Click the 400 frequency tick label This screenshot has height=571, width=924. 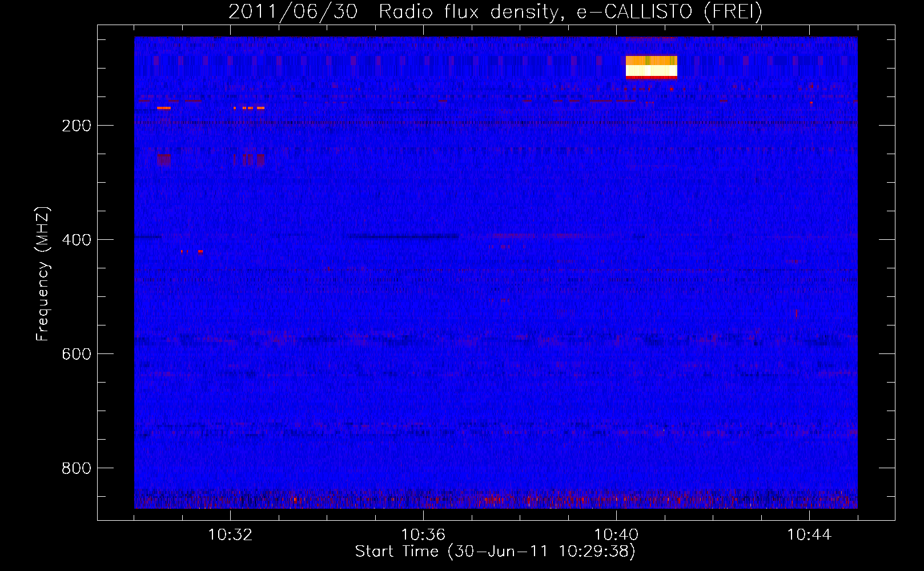77,240
